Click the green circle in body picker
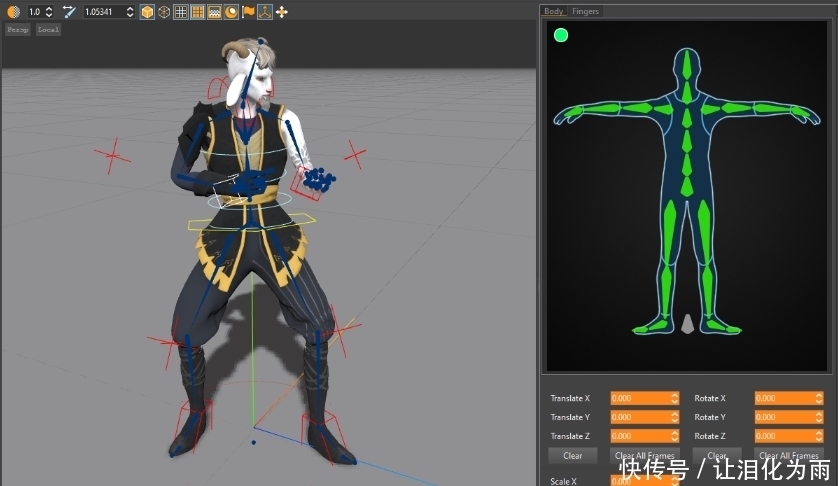Viewport: 838px width, 486px height. (x=561, y=35)
